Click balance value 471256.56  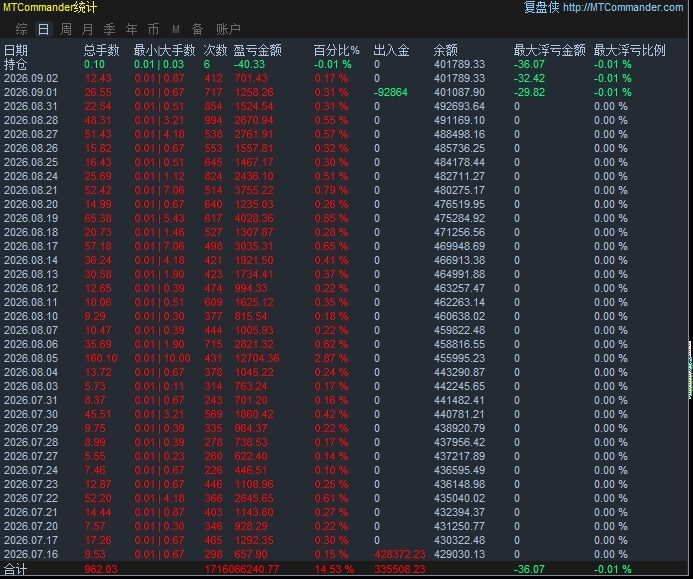[459, 232]
